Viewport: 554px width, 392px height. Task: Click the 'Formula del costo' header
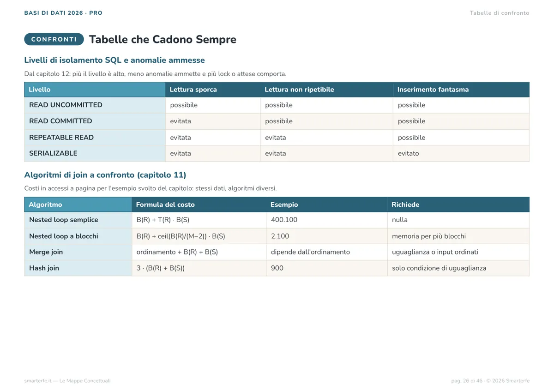[199, 205]
